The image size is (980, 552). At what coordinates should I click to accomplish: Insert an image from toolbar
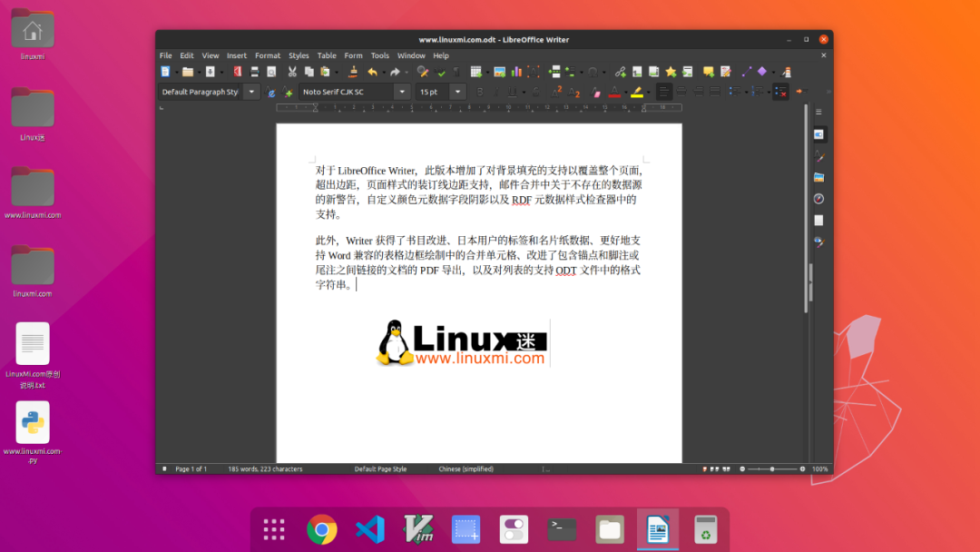(x=499, y=72)
